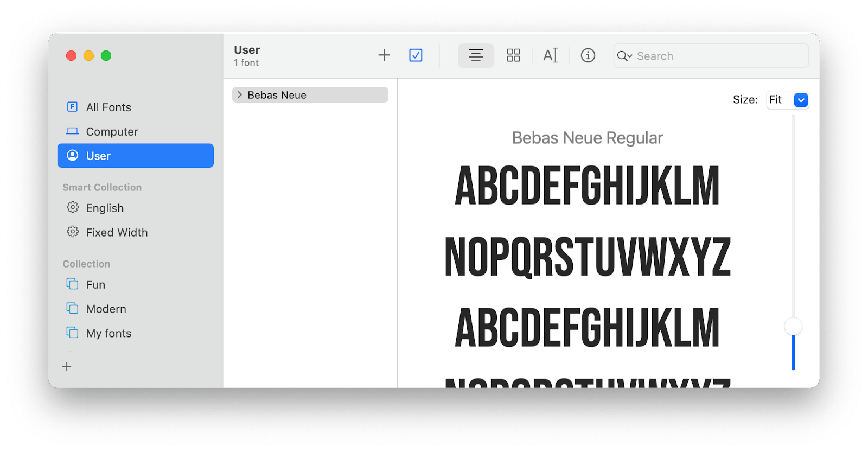Viewport: 868px width, 452px height.
Task: Click the User person icon
Action: pyautogui.click(x=72, y=156)
